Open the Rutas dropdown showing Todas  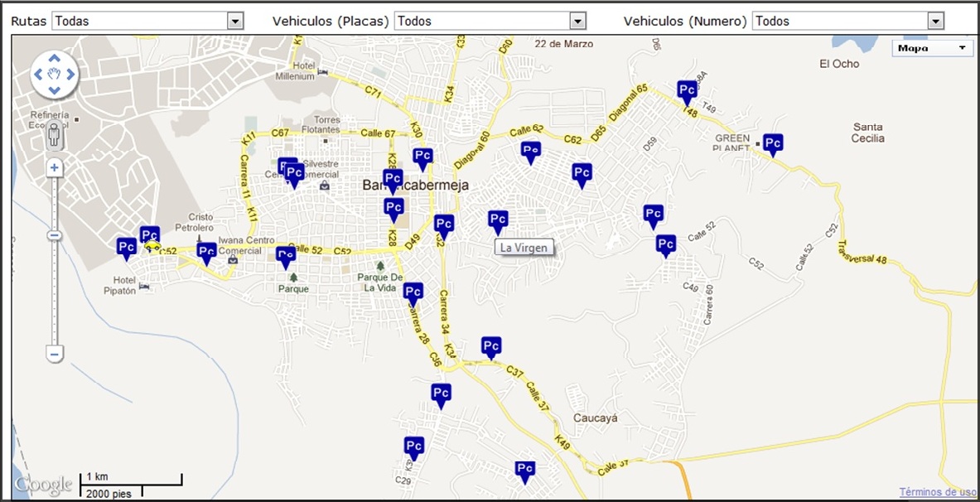click(147, 22)
